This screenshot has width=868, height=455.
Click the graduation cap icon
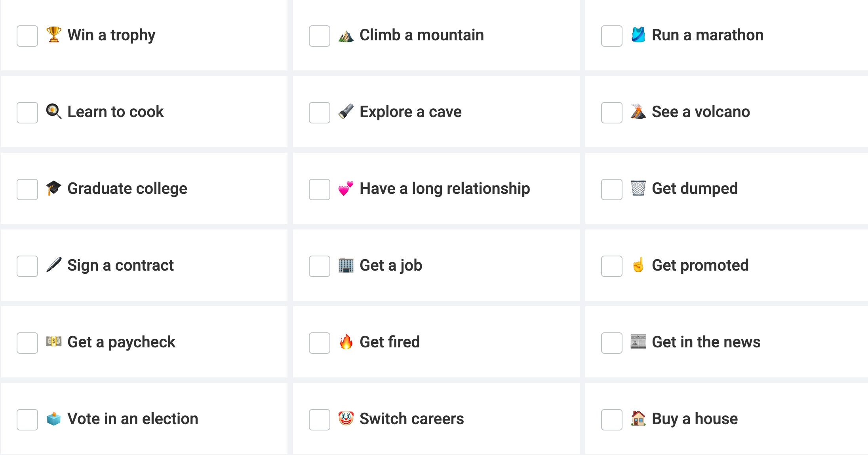click(x=53, y=188)
